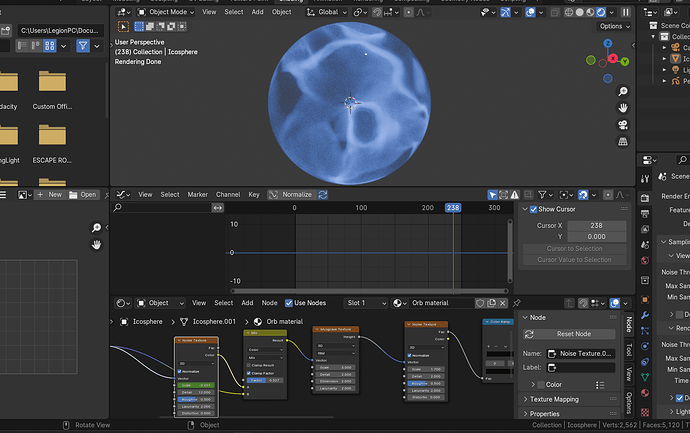
Task: Click the viewport zoom magnifier icon
Action: coord(623,91)
